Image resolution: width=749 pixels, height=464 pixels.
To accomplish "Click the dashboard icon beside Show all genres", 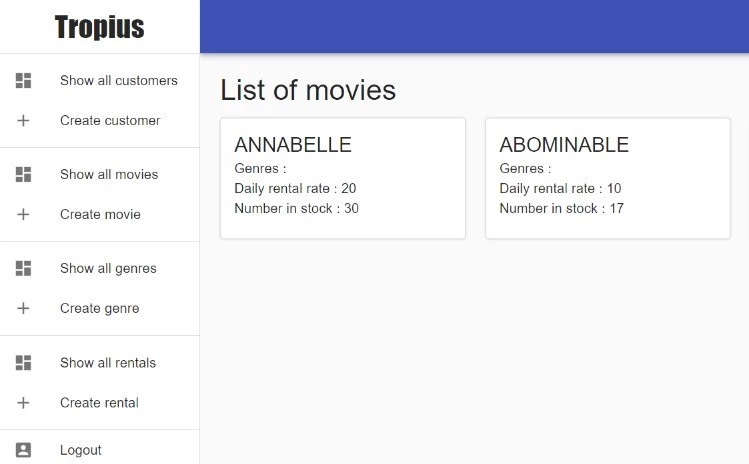I will pyautogui.click(x=24, y=269).
